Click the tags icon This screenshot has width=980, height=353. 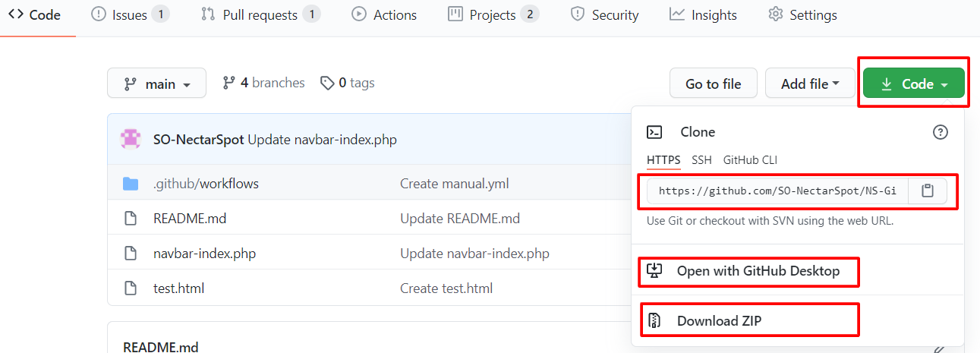(x=327, y=84)
